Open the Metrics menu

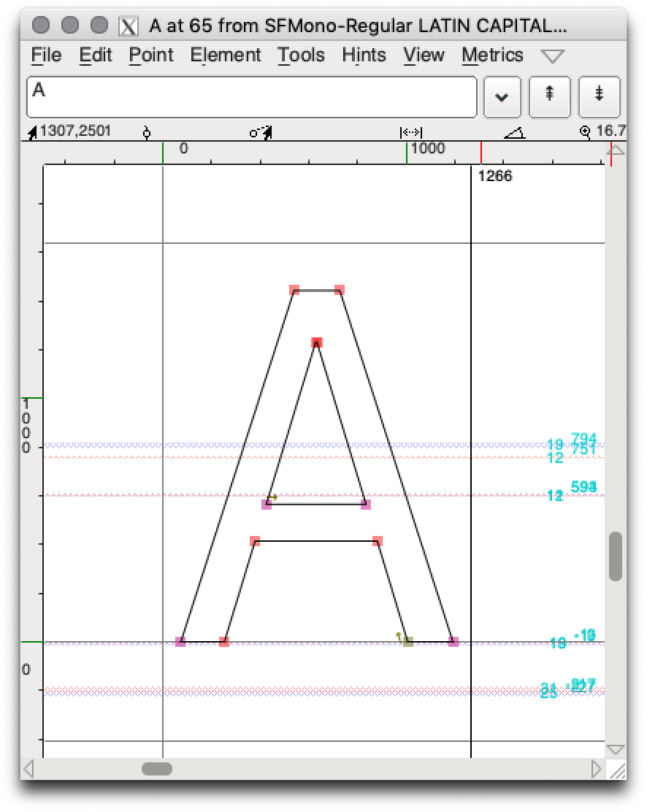coord(492,55)
